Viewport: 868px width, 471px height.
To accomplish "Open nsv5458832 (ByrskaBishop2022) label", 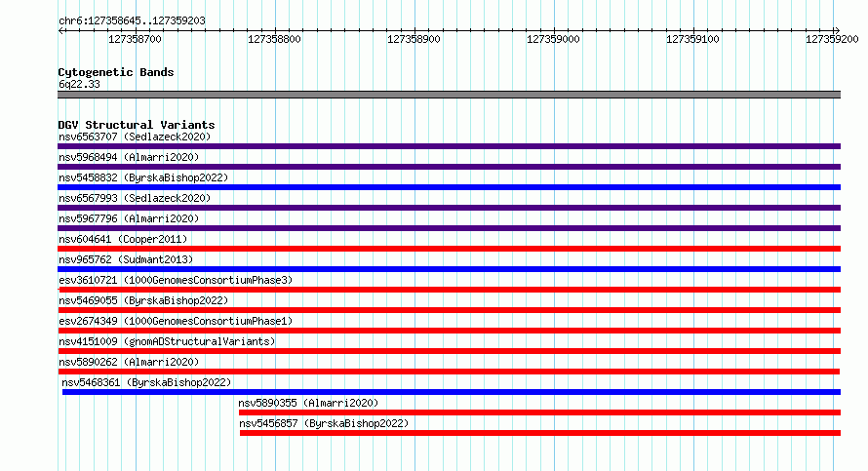I will tap(143, 177).
